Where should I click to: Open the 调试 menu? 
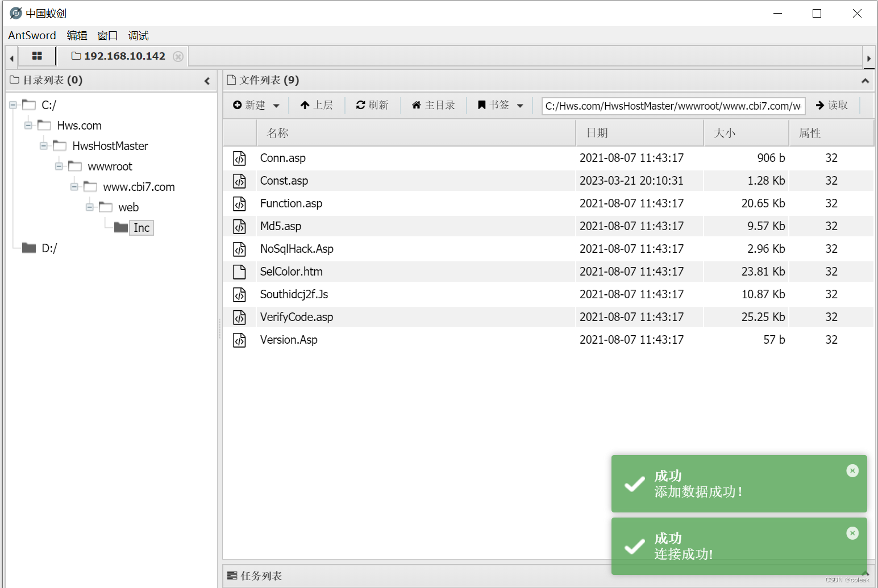138,35
